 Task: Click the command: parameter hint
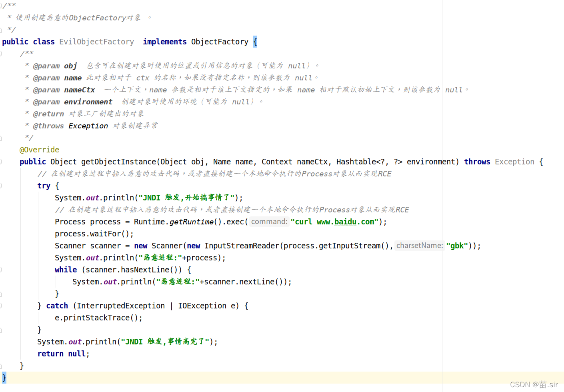pyautogui.click(x=269, y=222)
